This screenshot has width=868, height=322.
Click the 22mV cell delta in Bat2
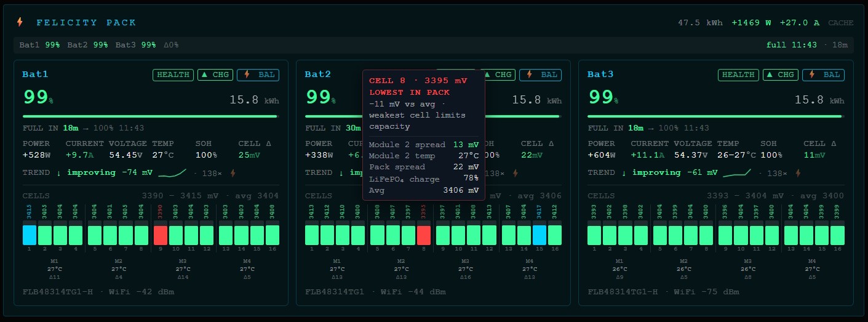(x=532, y=155)
